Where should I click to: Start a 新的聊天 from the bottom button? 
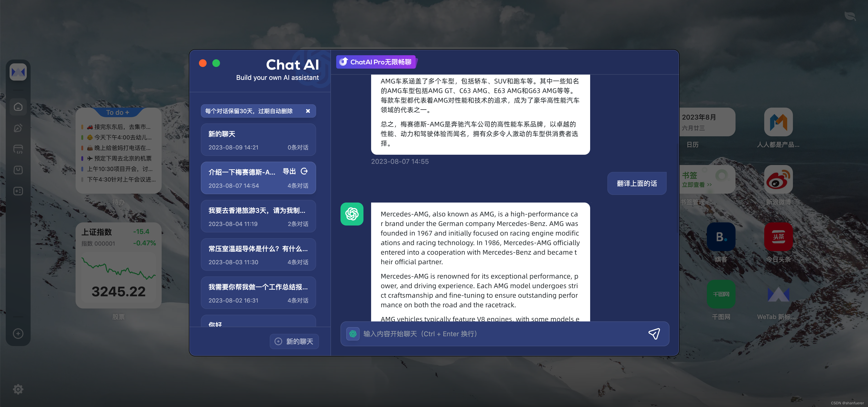294,341
